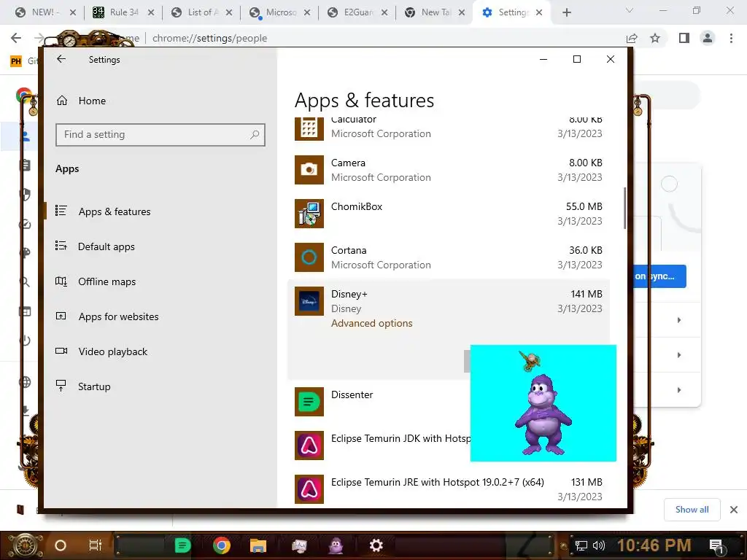Click the 10:46 PM taskbar clock

654,545
